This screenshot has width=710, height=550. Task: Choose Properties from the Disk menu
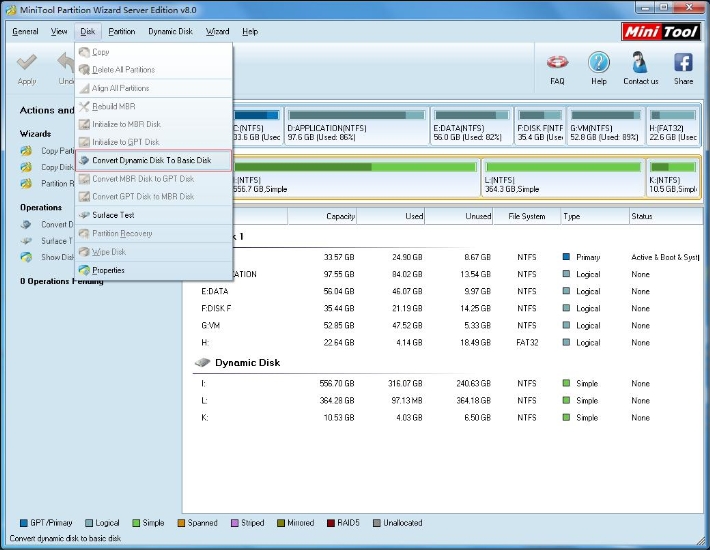click(x=154, y=270)
